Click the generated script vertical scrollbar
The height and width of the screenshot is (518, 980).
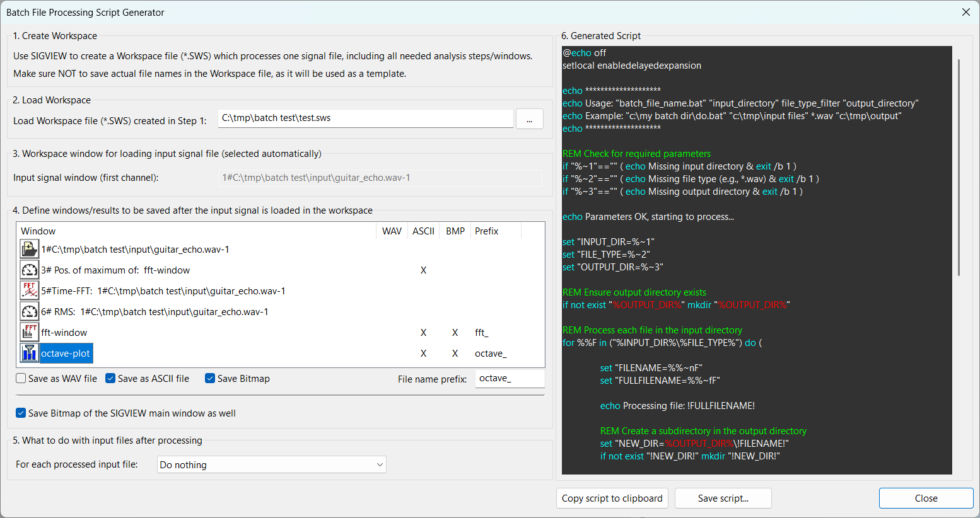click(x=959, y=167)
